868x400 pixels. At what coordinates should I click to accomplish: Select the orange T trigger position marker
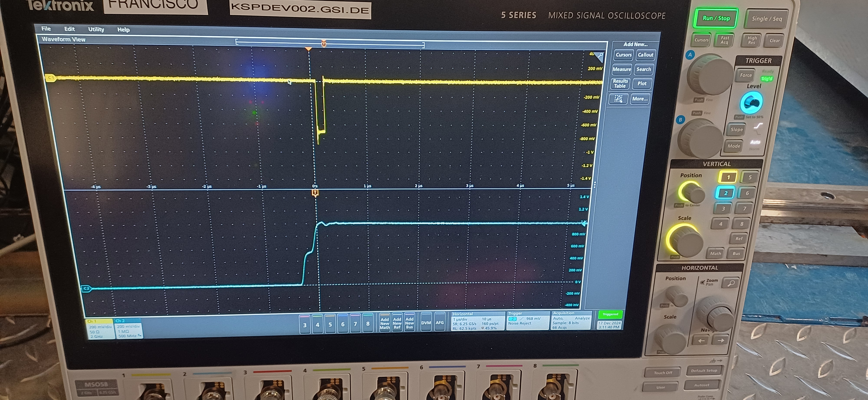pyautogui.click(x=315, y=193)
